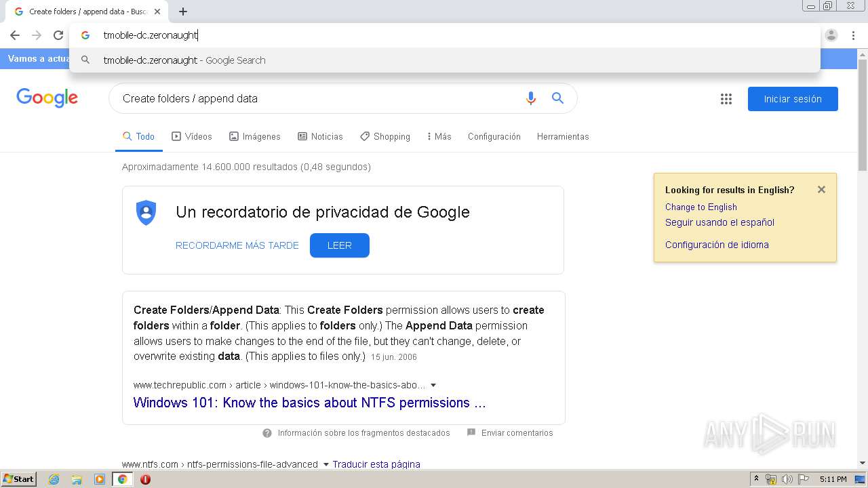Select the 'tmobile-dc.zeronaught - Google Search' suggestion
The width and height of the screenshot is (868, 488).
coord(445,60)
